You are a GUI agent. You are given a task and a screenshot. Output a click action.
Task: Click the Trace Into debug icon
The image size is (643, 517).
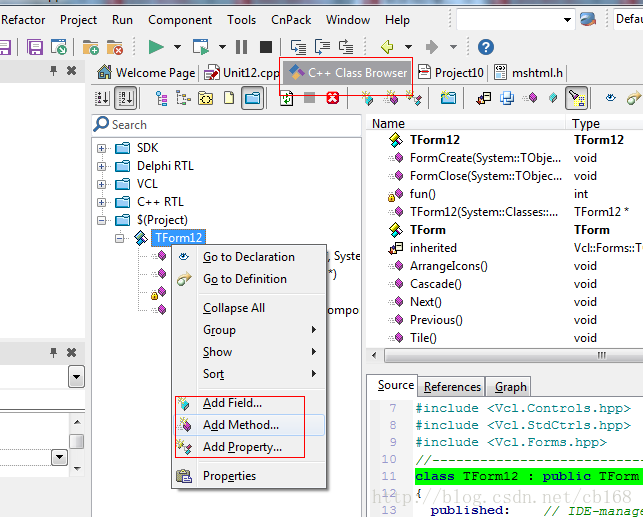tap(299, 47)
